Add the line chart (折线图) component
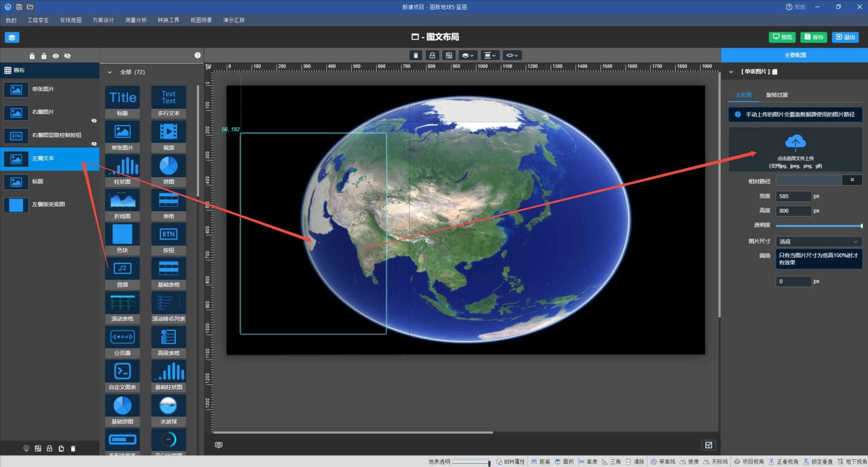Viewport: 868px width, 467px height. tap(122, 205)
